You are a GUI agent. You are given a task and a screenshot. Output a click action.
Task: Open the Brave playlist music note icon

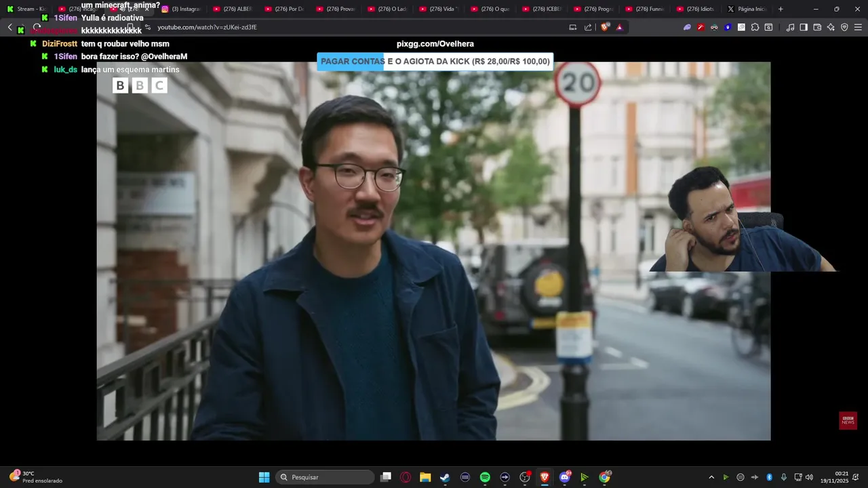[790, 27]
